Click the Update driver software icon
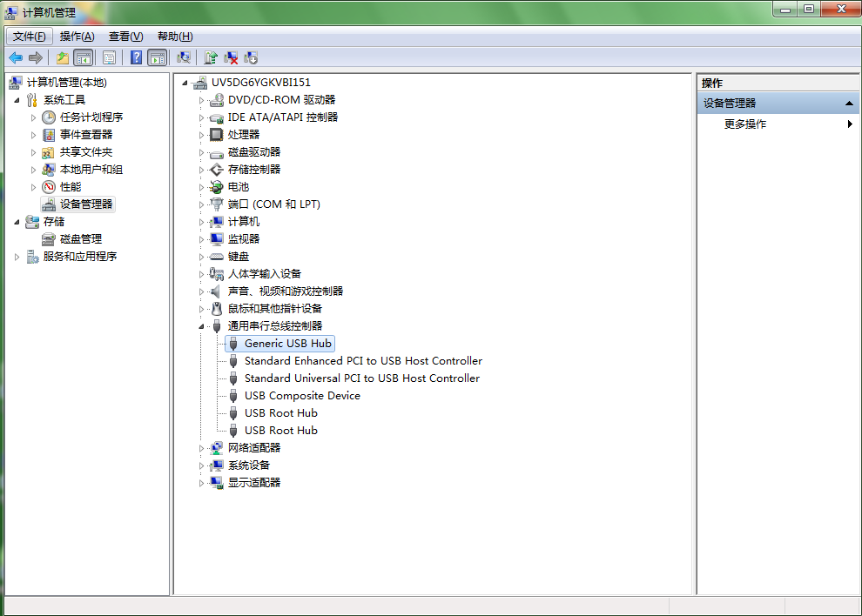The image size is (862, 616). (x=210, y=58)
